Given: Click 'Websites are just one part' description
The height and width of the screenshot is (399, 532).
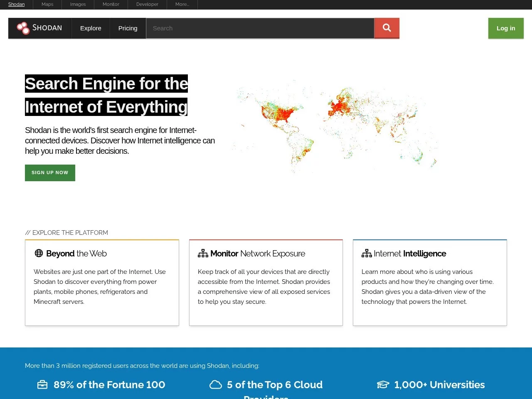Looking at the screenshot, I should [x=100, y=287].
